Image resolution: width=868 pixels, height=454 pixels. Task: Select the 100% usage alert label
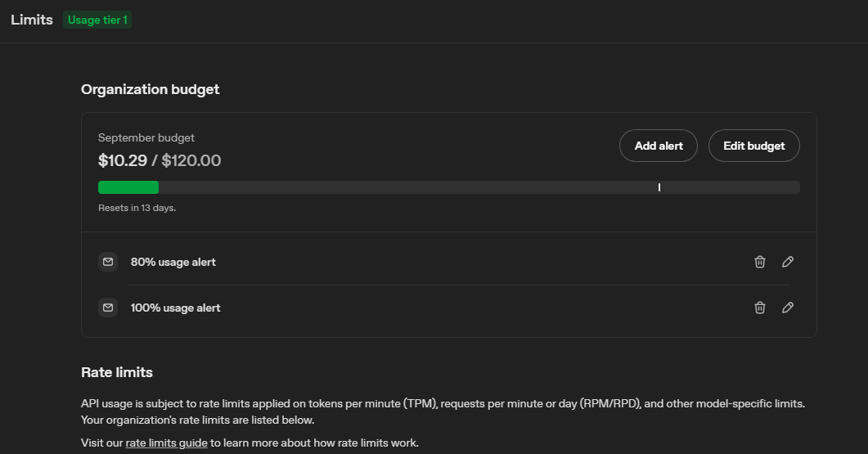coord(176,308)
